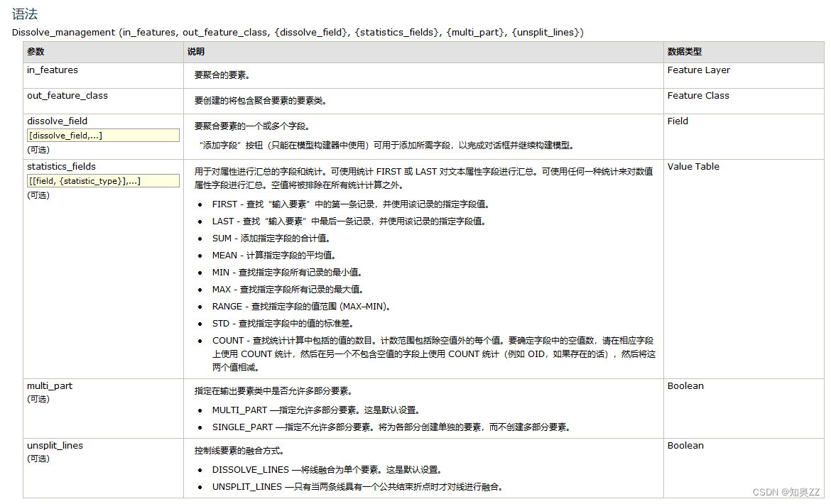
Task: Click the in_features parameter name
Action: coord(52,70)
